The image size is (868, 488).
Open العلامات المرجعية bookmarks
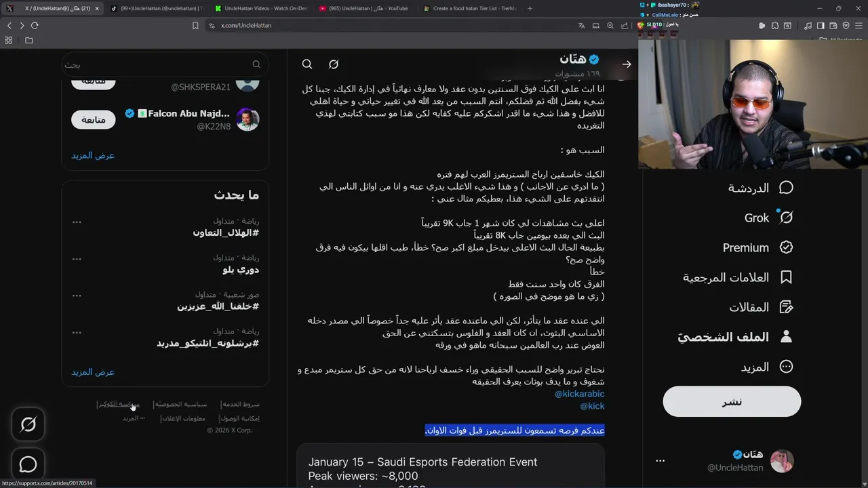pos(738,277)
